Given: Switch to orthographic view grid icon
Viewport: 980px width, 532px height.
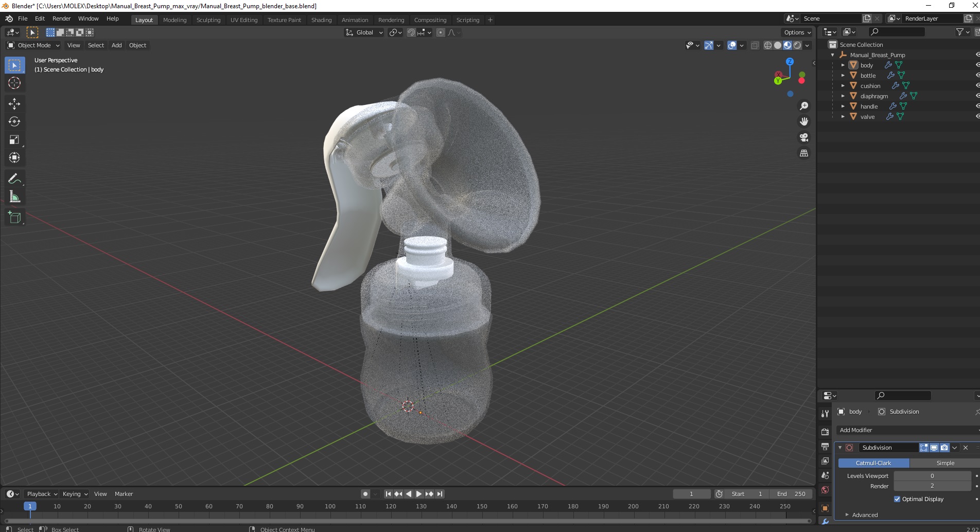Looking at the screenshot, I should click(803, 153).
